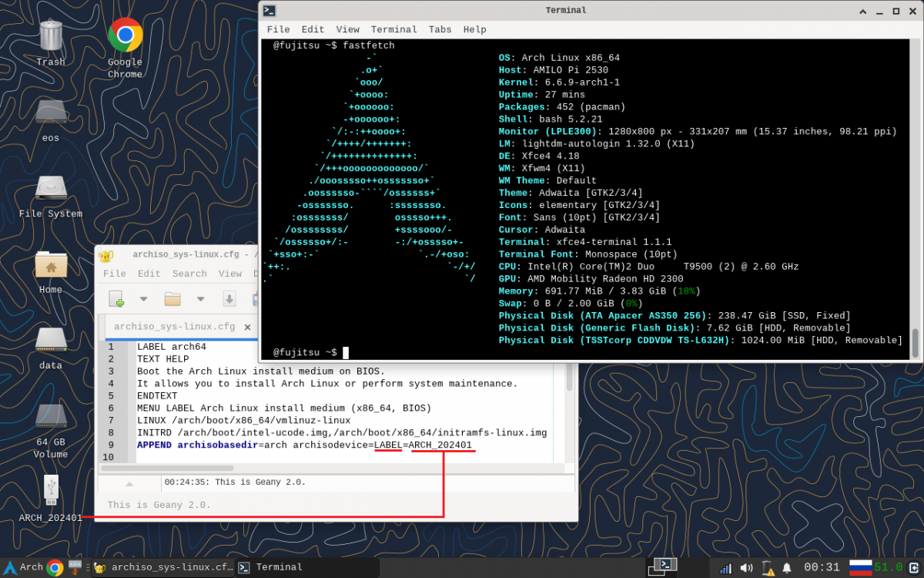The width and height of the screenshot is (924, 578).
Task: Switch keyboard layout via Russian flag icon
Action: [860, 568]
